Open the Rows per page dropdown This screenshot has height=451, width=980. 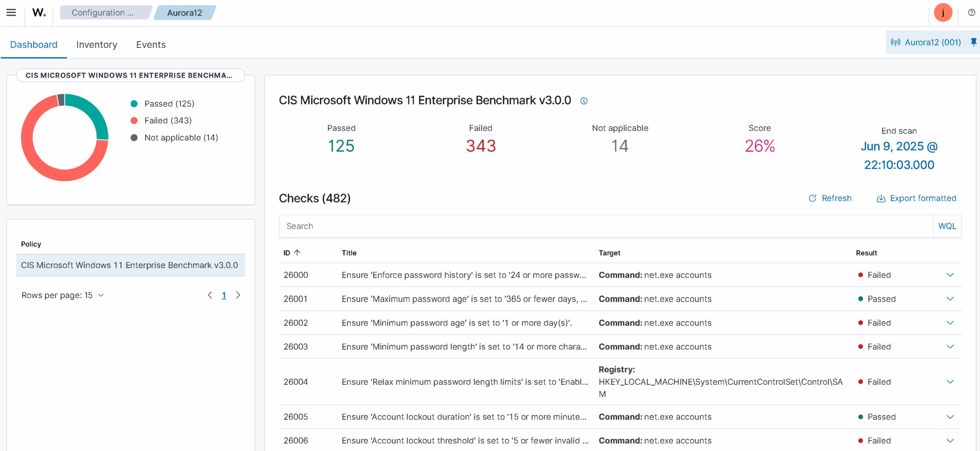point(63,295)
